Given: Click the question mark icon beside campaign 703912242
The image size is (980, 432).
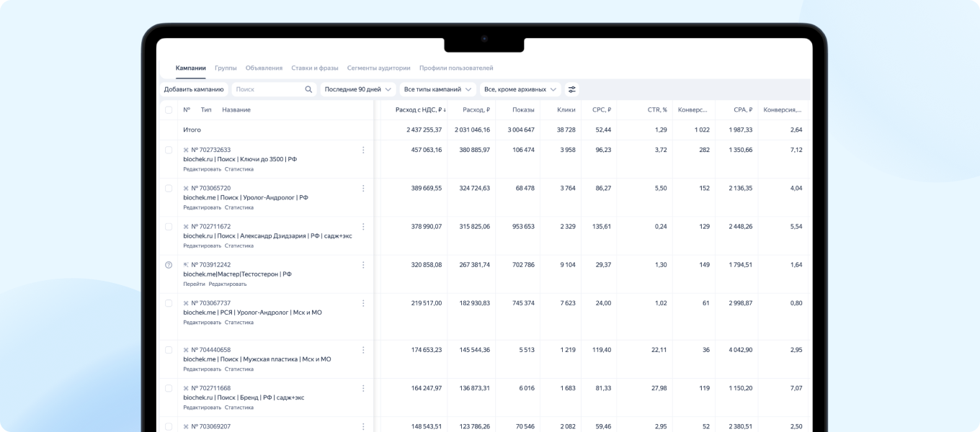Looking at the screenshot, I should (x=169, y=265).
